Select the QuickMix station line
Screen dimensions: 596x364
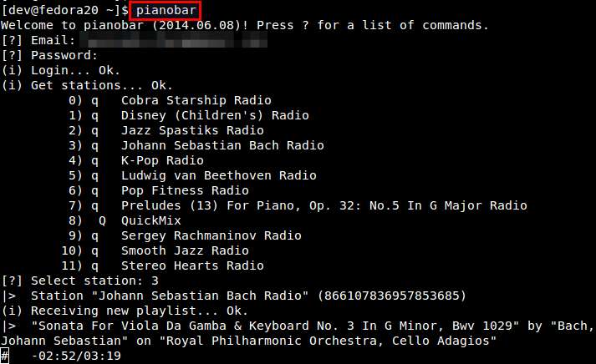pyautogui.click(x=125, y=220)
